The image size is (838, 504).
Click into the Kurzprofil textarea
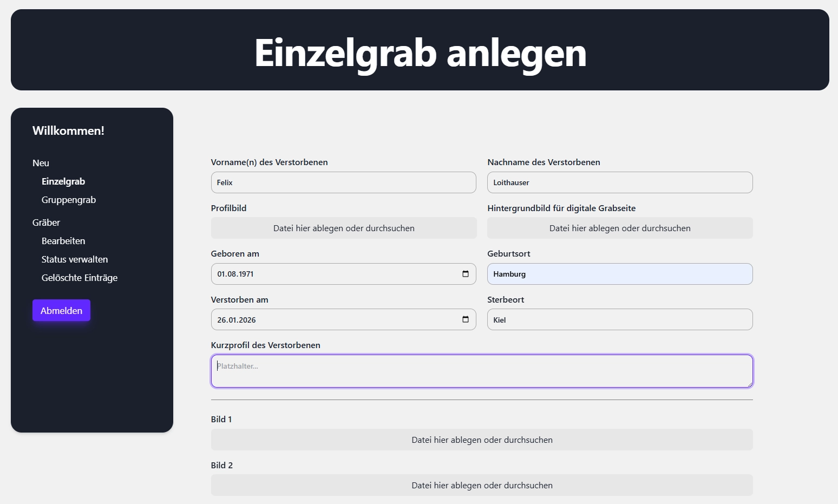coord(482,371)
